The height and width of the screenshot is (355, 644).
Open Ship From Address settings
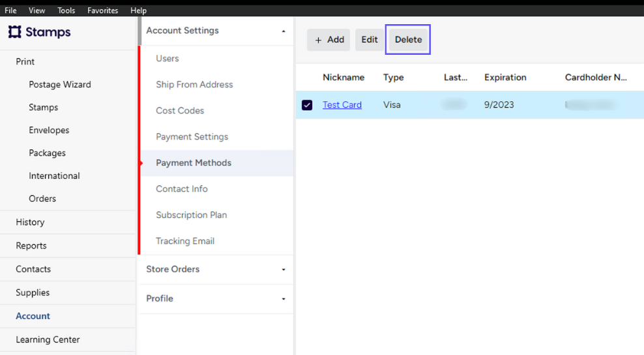(194, 84)
